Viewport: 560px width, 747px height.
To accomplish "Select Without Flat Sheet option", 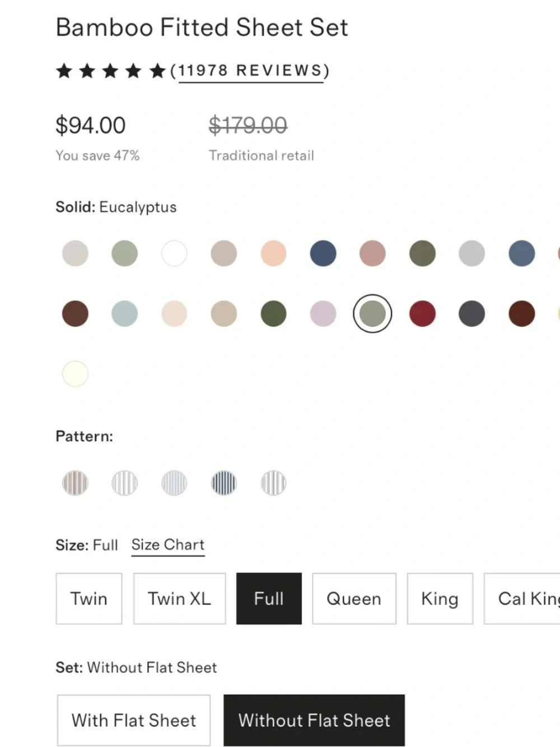I will [314, 721].
